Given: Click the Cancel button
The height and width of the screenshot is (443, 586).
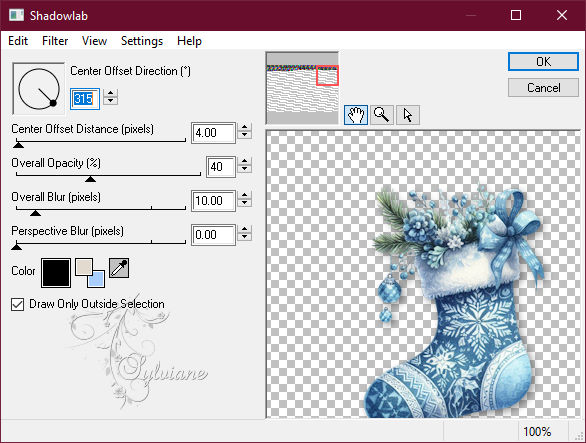Looking at the screenshot, I should 543,88.
